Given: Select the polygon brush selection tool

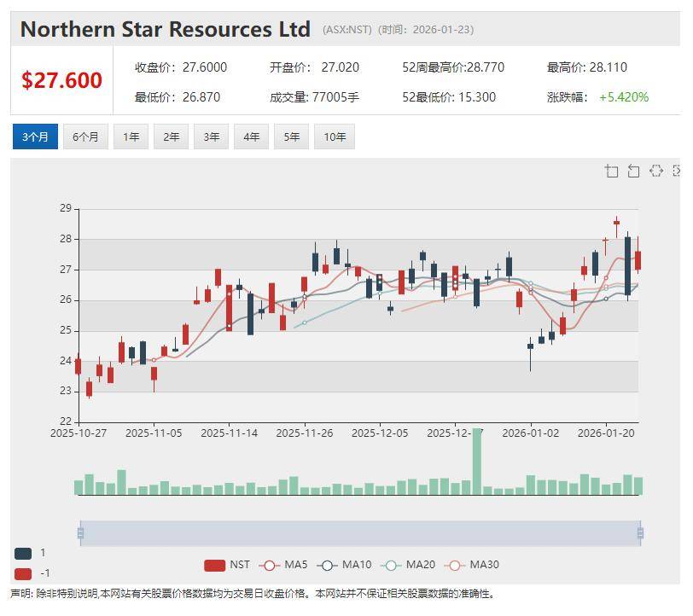Looking at the screenshot, I should 655,171.
